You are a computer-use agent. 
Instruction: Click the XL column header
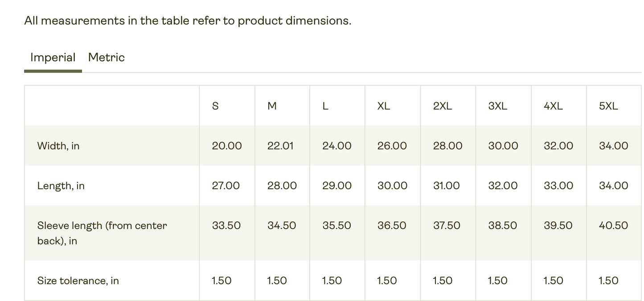pyautogui.click(x=384, y=106)
